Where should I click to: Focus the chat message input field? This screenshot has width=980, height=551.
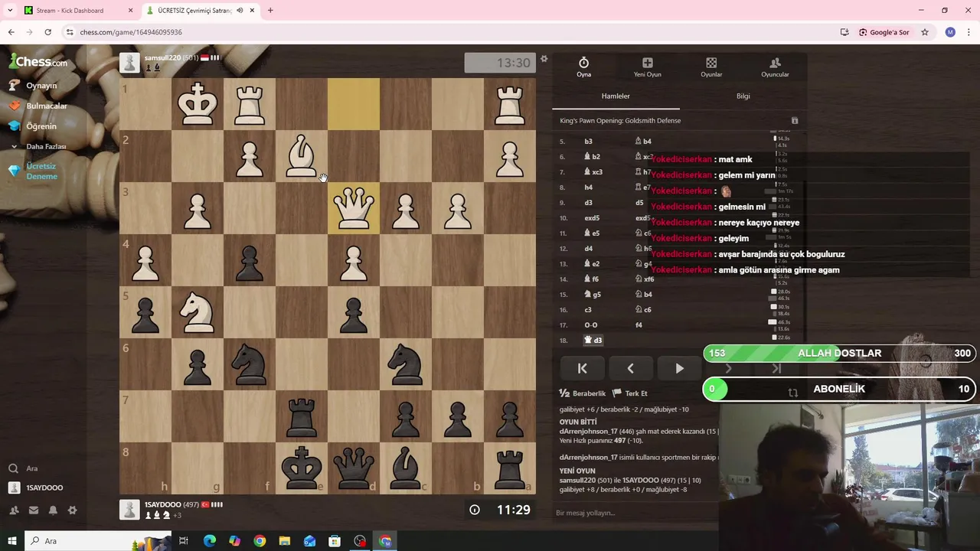635,513
